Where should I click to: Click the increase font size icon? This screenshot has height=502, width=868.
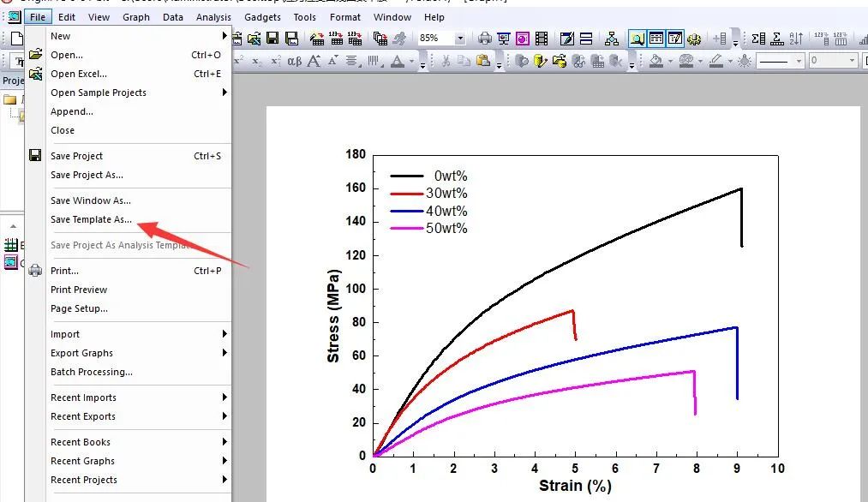[314, 61]
